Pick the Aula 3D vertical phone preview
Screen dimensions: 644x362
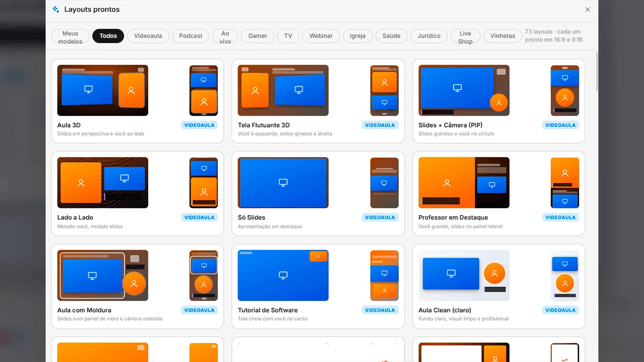[203, 91]
